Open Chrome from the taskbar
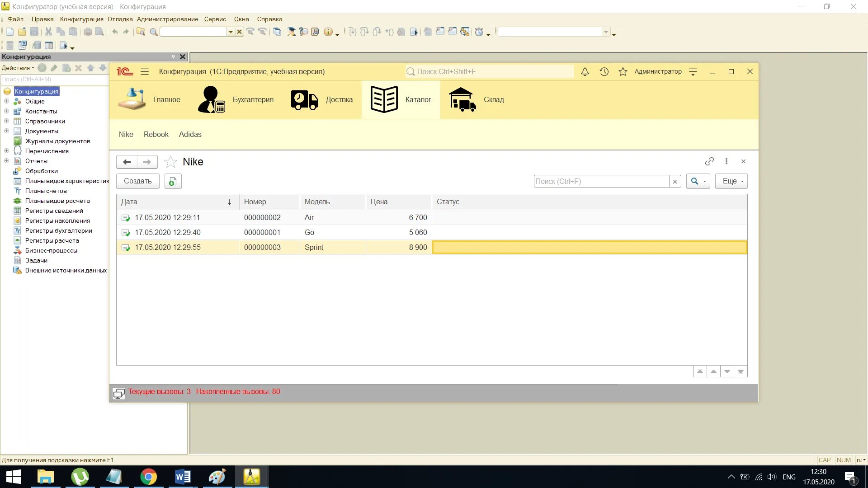868x488 pixels. [x=148, y=477]
